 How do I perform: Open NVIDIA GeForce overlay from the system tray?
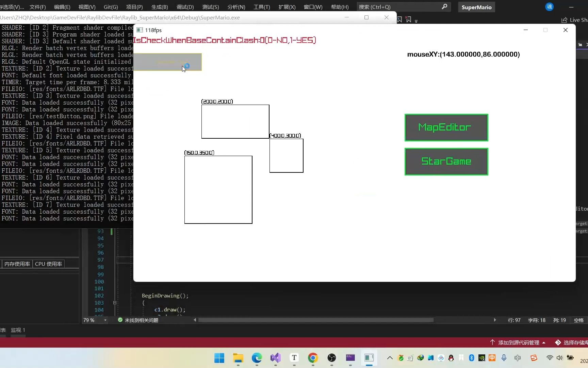click(482, 358)
